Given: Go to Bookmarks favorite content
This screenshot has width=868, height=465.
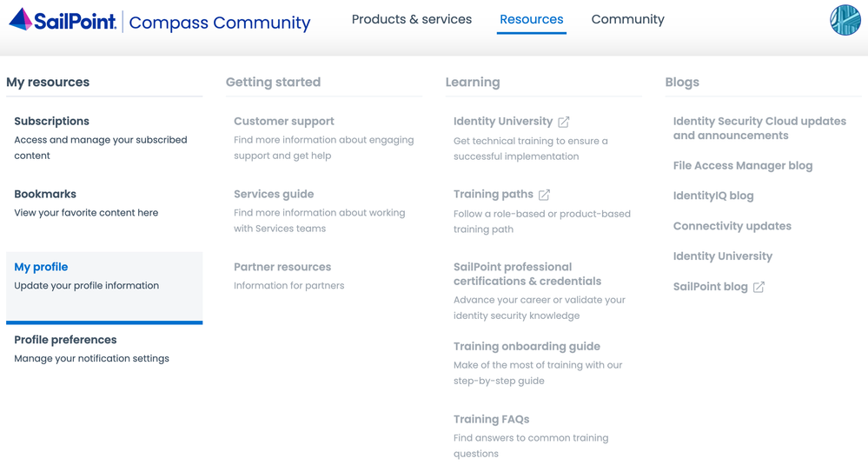Looking at the screenshot, I should [x=45, y=195].
